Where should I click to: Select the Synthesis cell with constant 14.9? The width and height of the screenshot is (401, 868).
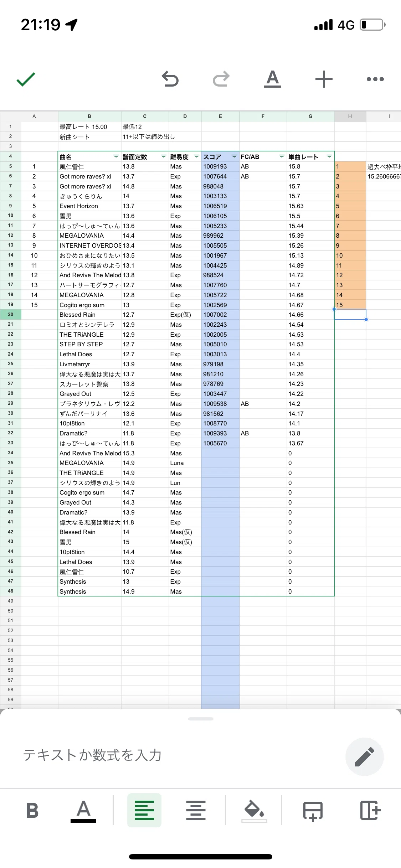coord(89,591)
